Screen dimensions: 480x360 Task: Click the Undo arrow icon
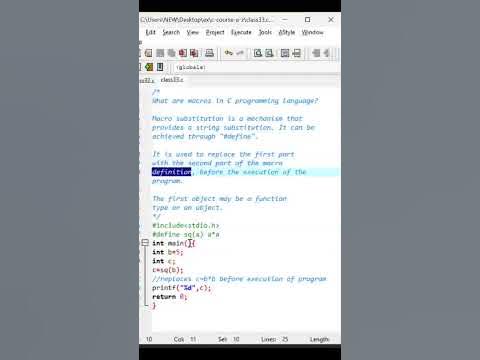pyautogui.click(x=228, y=53)
